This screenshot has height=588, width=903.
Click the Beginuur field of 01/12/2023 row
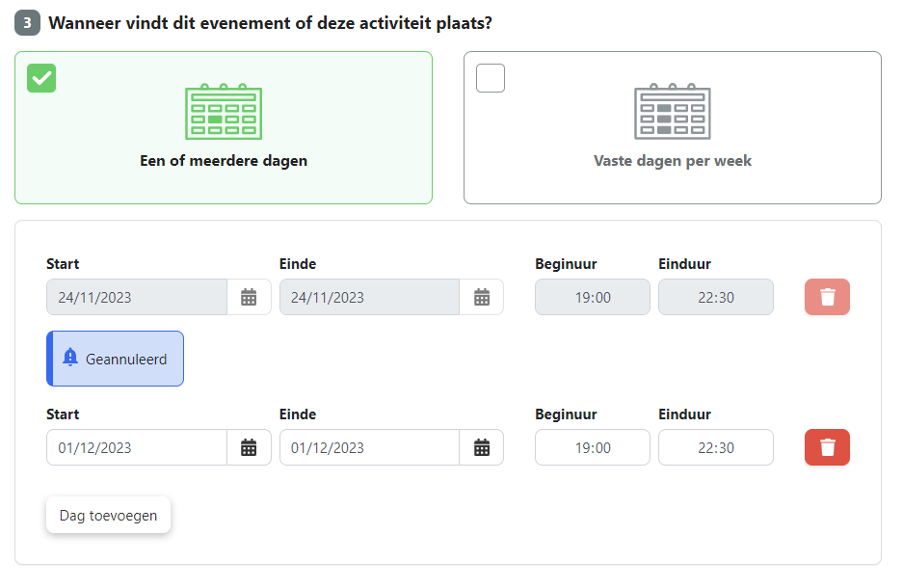pos(593,447)
